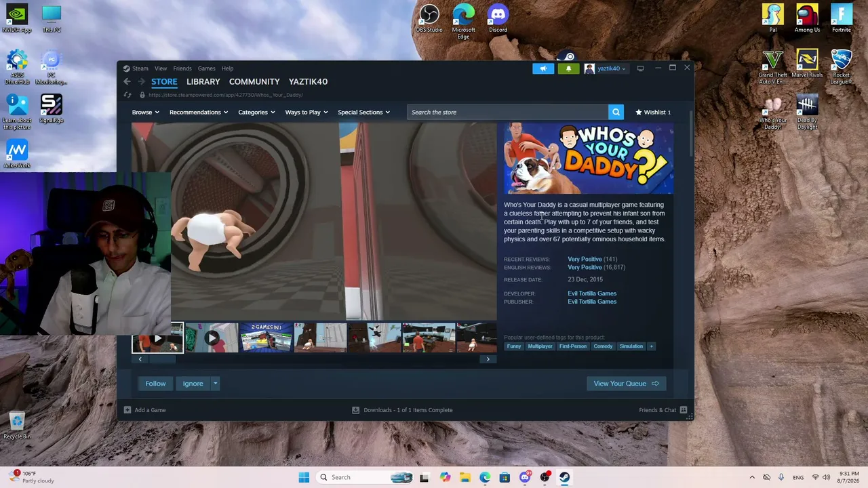This screenshot has width=868, height=488.
Task: Select the Among Us desktop icon
Action: point(807,19)
